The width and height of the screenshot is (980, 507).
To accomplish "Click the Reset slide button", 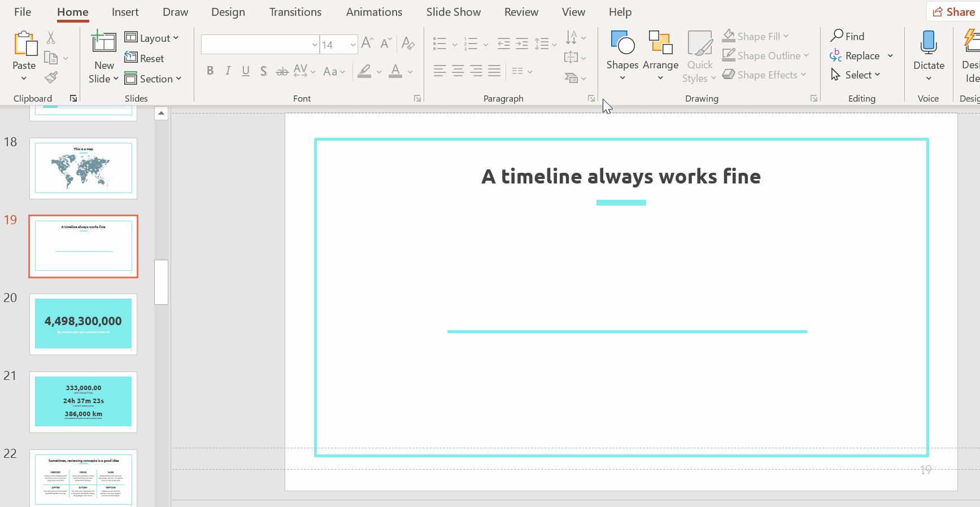I will pyautogui.click(x=145, y=58).
